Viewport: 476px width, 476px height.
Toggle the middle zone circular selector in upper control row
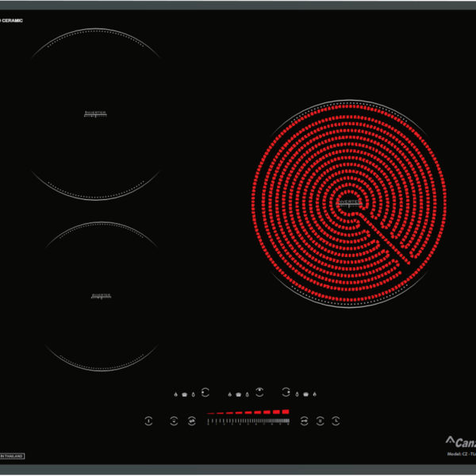[x=259, y=392]
